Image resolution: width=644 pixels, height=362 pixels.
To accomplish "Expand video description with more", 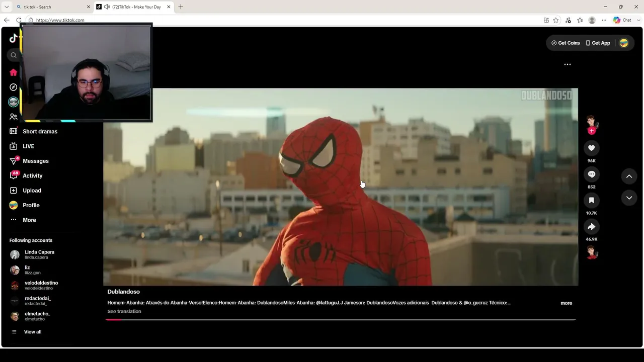I will [x=567, y=303].
